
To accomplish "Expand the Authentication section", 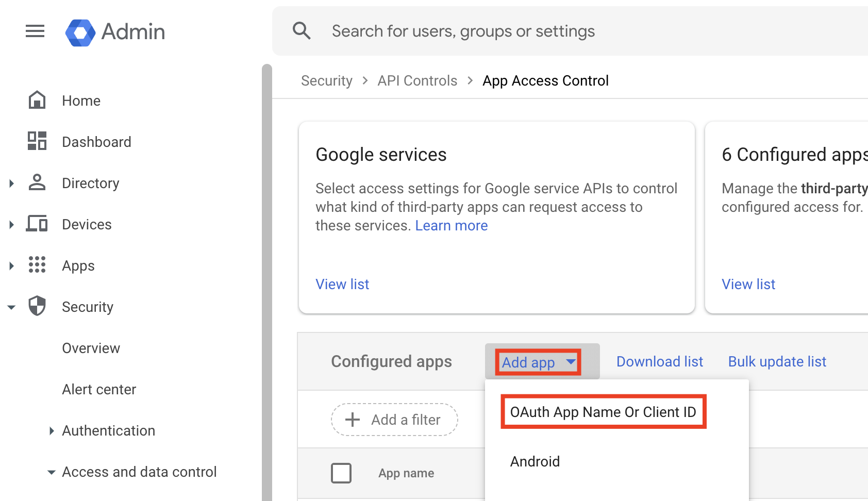I will pyautogui.click(x=52, y=431).
